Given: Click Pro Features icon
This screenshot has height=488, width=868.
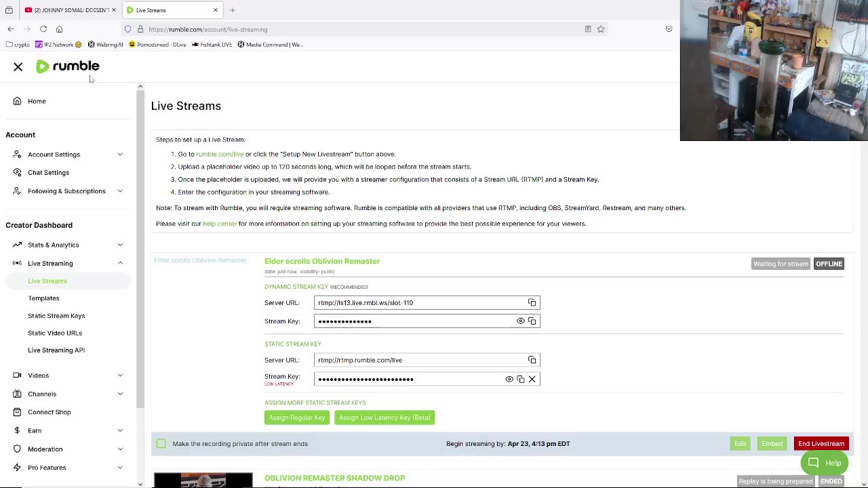Looking at the screenshot, I should click(17, 468).
